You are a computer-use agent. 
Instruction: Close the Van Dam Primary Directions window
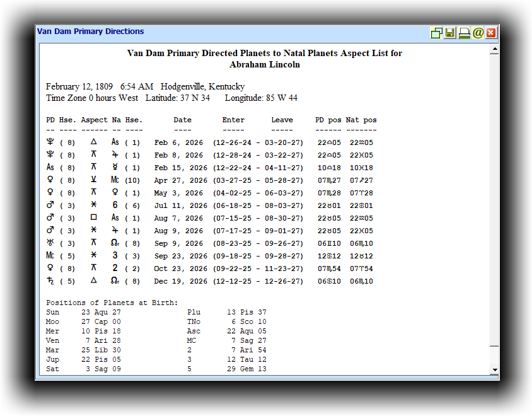point(491,33)
